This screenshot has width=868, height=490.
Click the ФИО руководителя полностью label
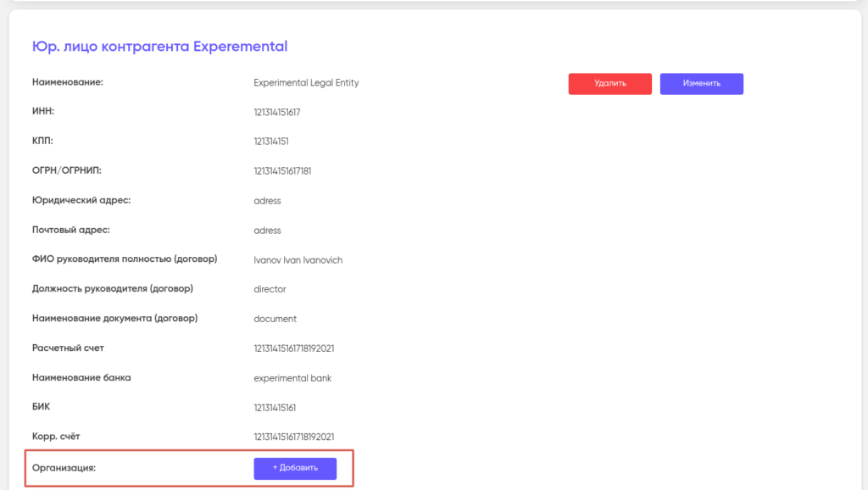click(124, 259)
